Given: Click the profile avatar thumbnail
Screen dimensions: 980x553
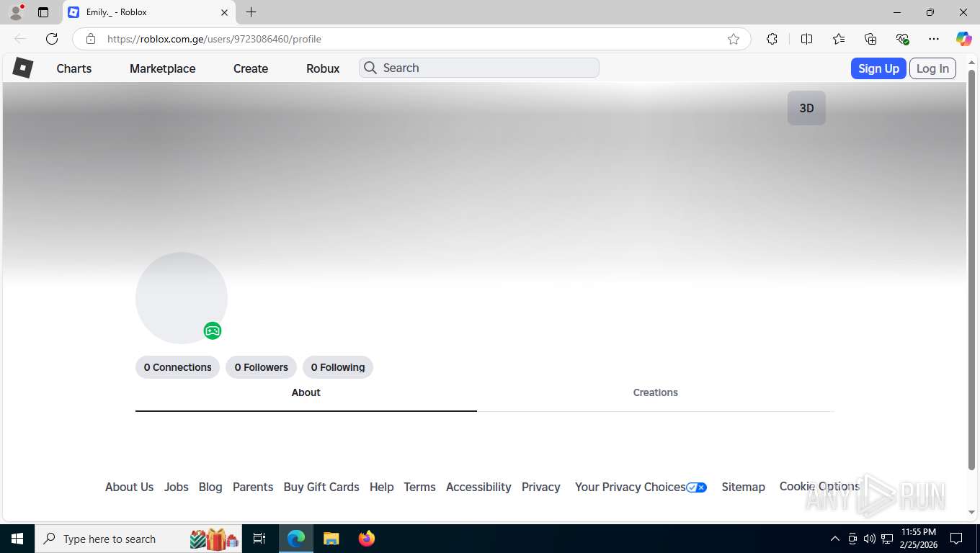Looking at the screenshot, I should 182,298.
